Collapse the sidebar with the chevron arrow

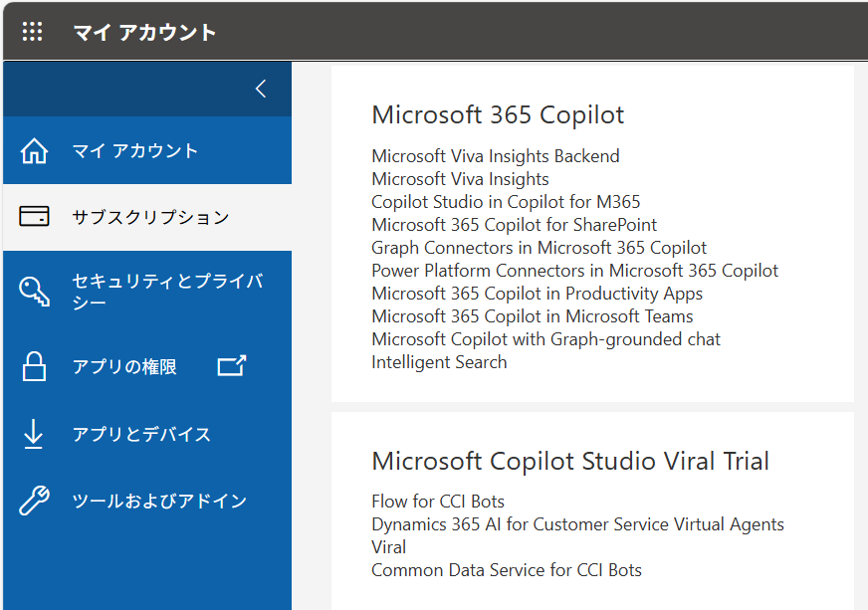pos(261,89)
